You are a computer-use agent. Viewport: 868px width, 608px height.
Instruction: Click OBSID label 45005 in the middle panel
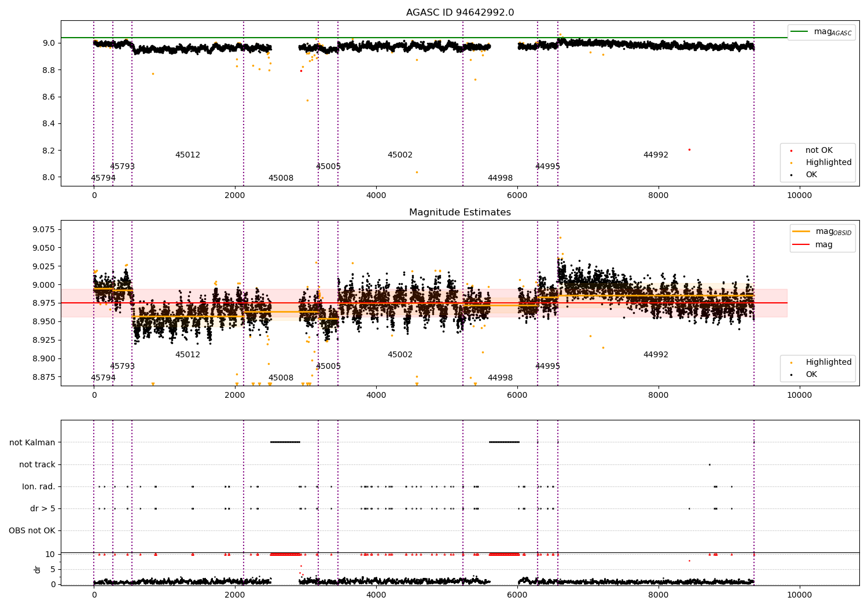(328, 366)
